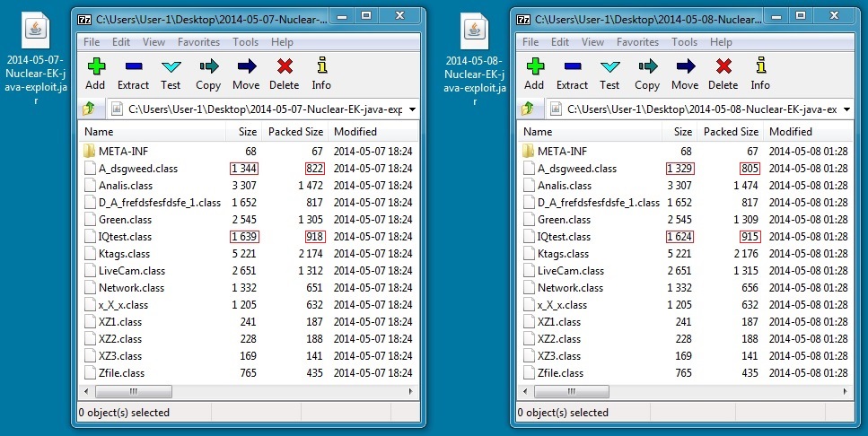Expand address path dropdown in left window

pos(411,109)
